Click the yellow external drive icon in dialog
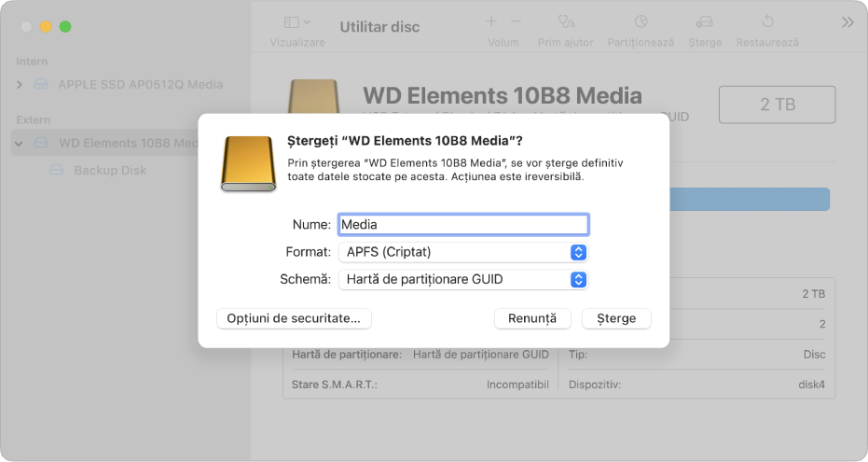Viewport: 868px width, 462px height. 248,164
